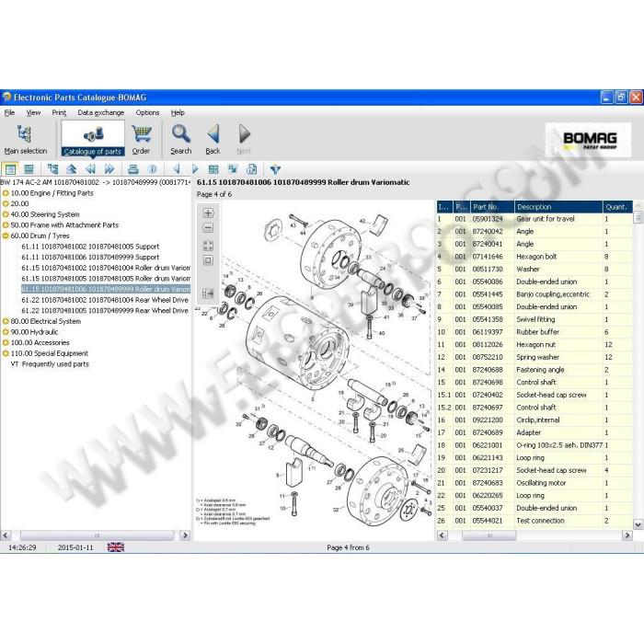
Task: Jump to previous assembly with the double-left arrows
Action: [x=90, y=169]
